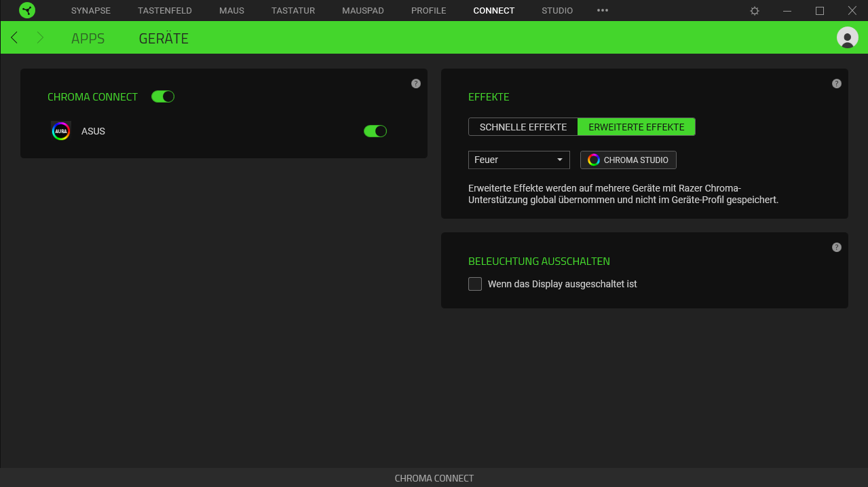
Task: Close the Razer Synapse window
Action: tap(852, 11)
